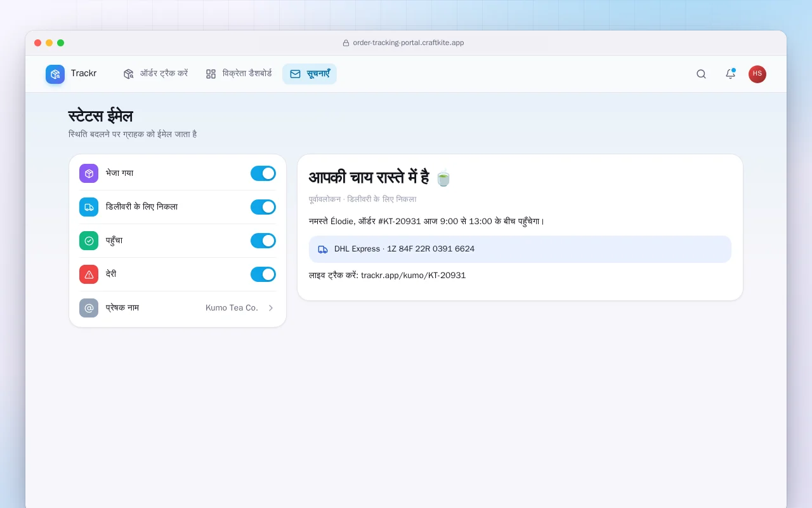The height and width of the screenshot is (508, 812).
Task: Click the प्रेषक नाम row label
Action: 122,308
